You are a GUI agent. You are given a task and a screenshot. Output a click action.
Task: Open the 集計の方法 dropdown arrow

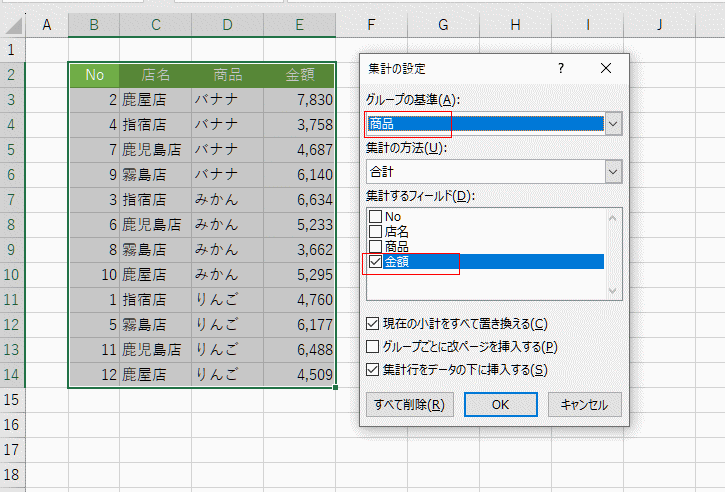613,172
